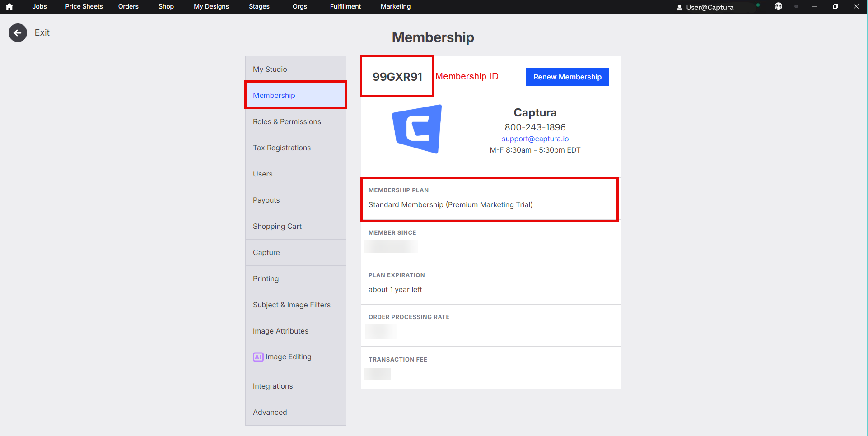Click the AI icon beside Image Editing
The height and width of the screenshot is (436, 868).
tap(258, 357)
